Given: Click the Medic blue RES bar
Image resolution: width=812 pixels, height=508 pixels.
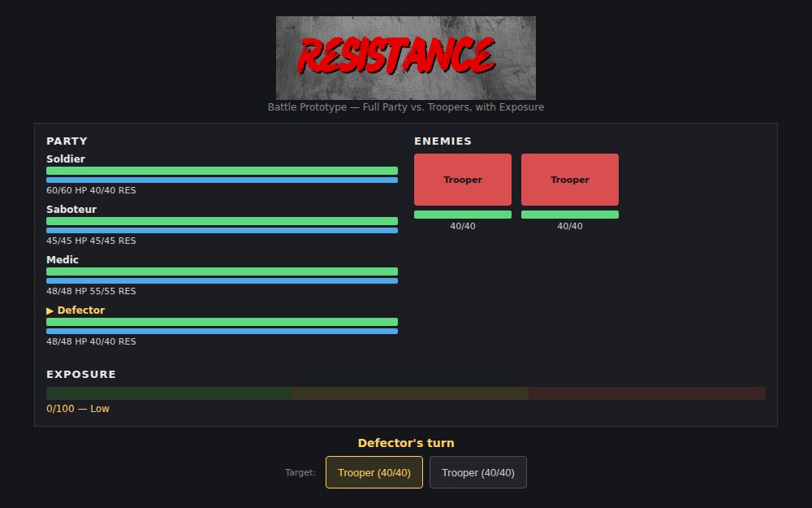Looking at the screenshot, I should point(222,281).
